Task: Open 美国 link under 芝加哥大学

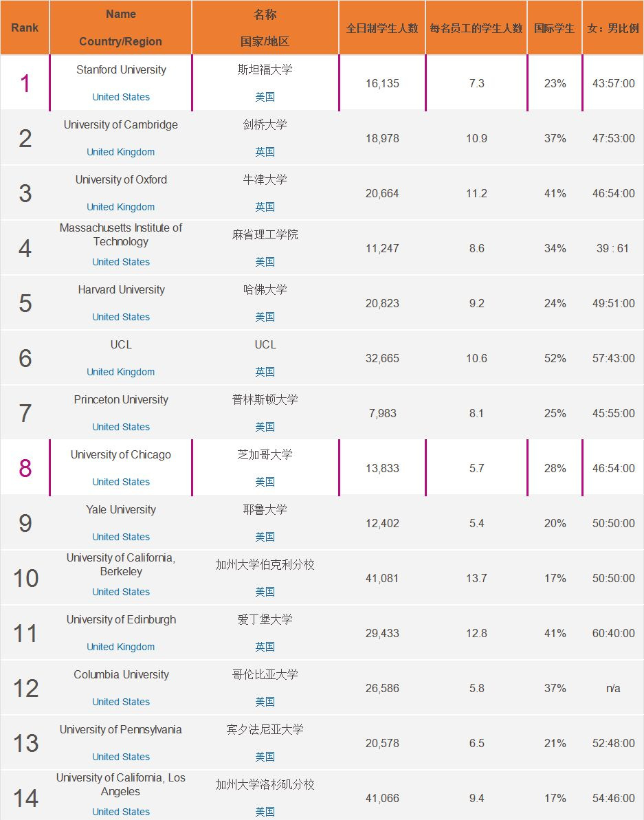Action: [x=265, y=482]
